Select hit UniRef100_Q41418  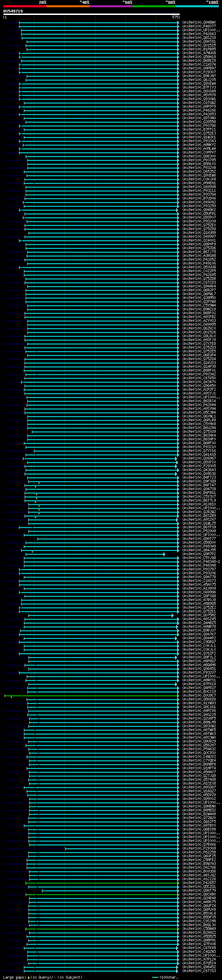pos(199,455)
